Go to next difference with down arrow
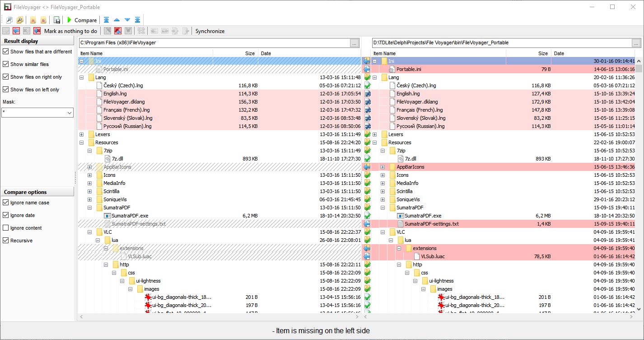 point(127,20)
